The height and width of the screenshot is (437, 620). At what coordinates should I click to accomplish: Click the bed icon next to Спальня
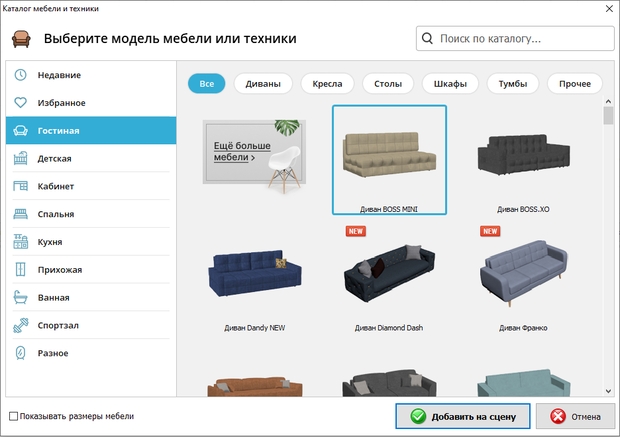(21, 214)
